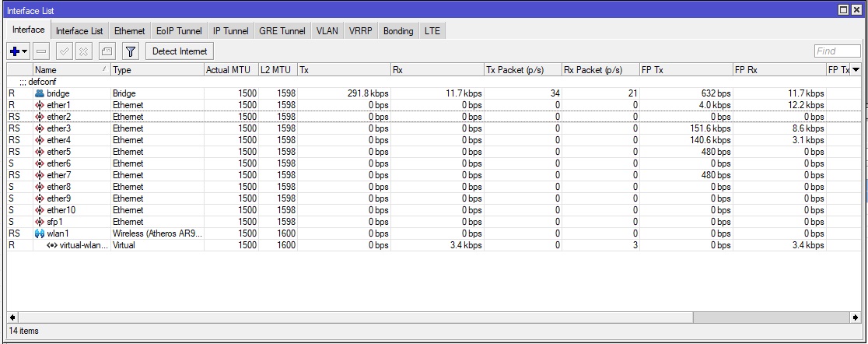
Task: Click the 'Virtual' type cell
Action: [x=157, y=245]
